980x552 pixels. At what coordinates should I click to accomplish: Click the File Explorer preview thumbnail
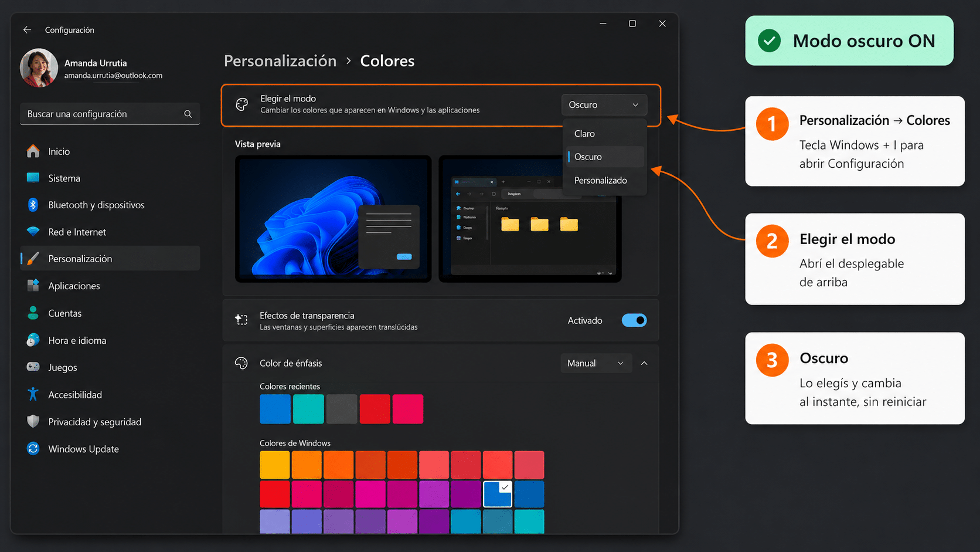coord(530,219)
